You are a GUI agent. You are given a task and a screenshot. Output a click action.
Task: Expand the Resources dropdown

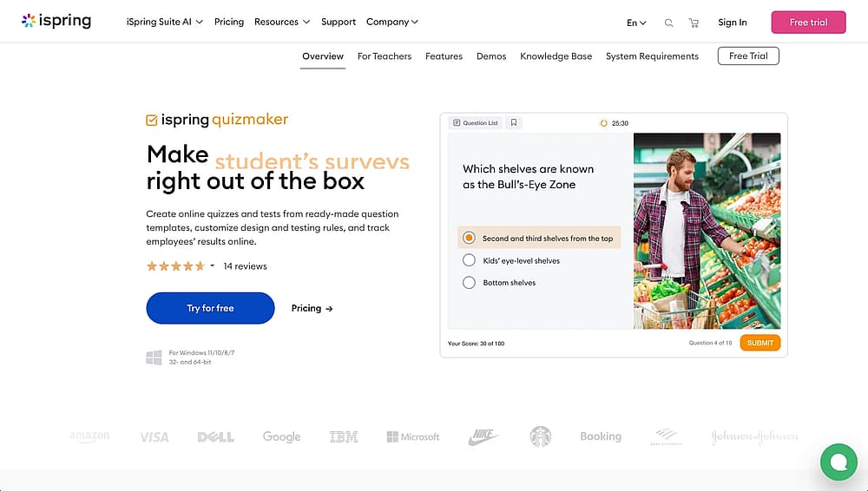pyautogui.click(x=282, y=22)
